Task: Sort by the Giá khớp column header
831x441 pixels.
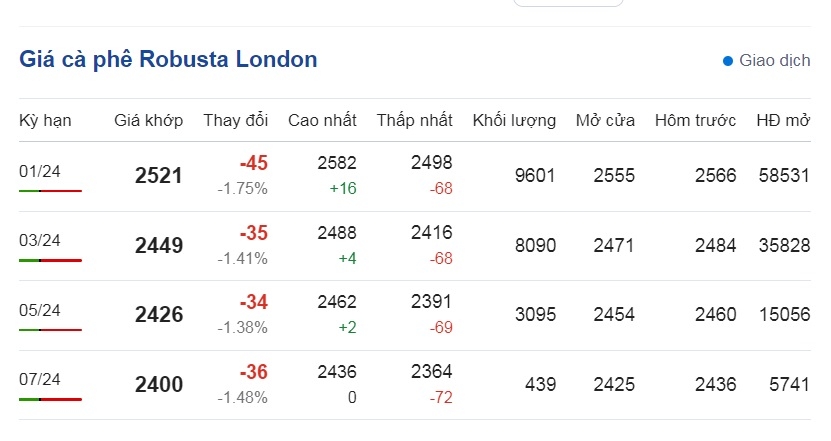Action: (148, 120)
